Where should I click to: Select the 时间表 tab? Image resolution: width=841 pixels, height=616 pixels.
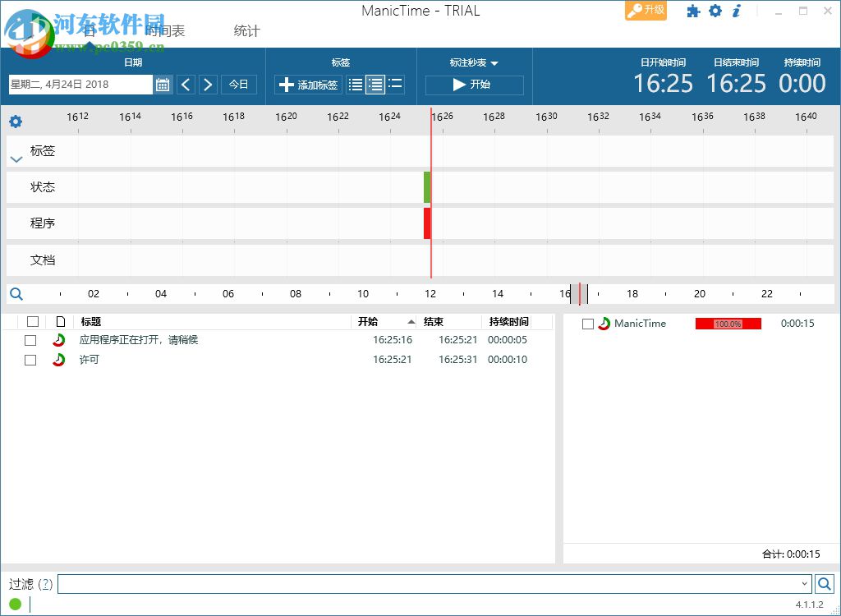pyautogui.click(x=164, y=30)
